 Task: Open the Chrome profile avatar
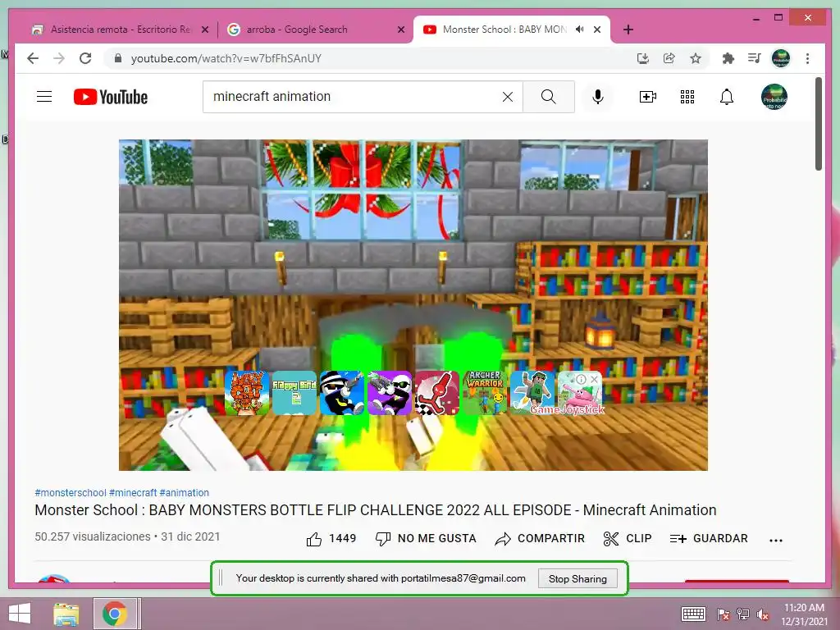pyautogui.click(x=781, y=58)
